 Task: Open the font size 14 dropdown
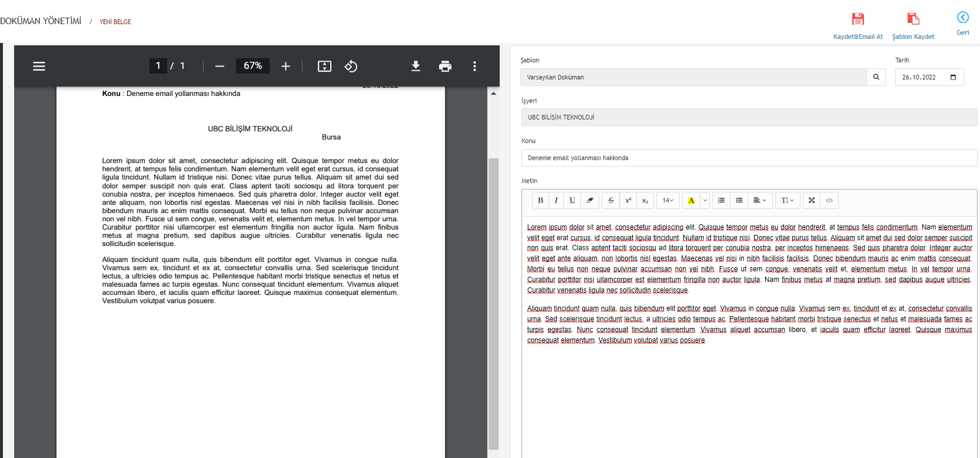click(667, 201)
